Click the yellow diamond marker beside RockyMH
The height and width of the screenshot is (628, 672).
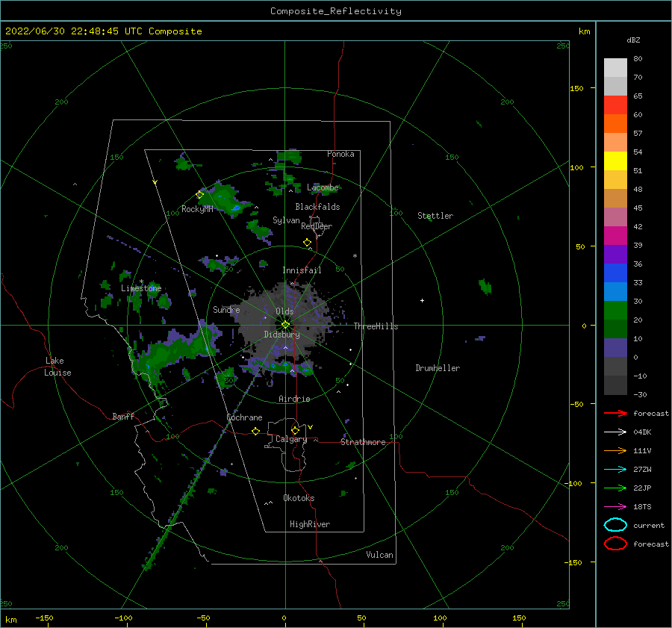199,195
